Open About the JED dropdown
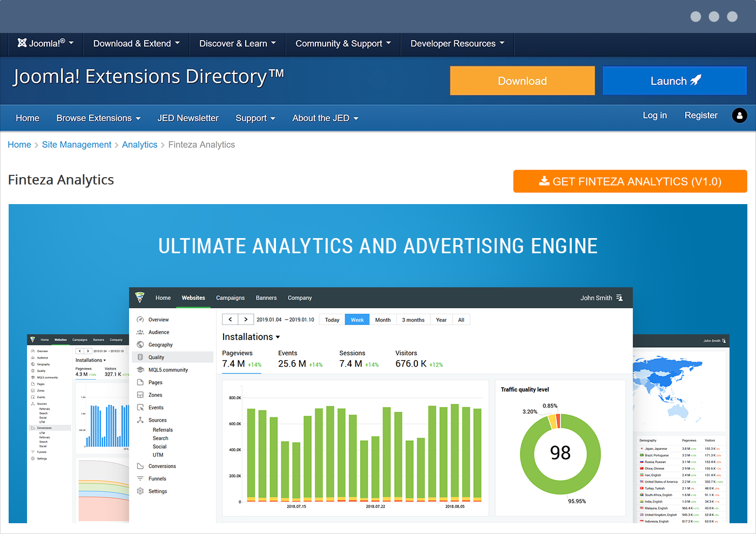756x534 pixels. point(326,118)
